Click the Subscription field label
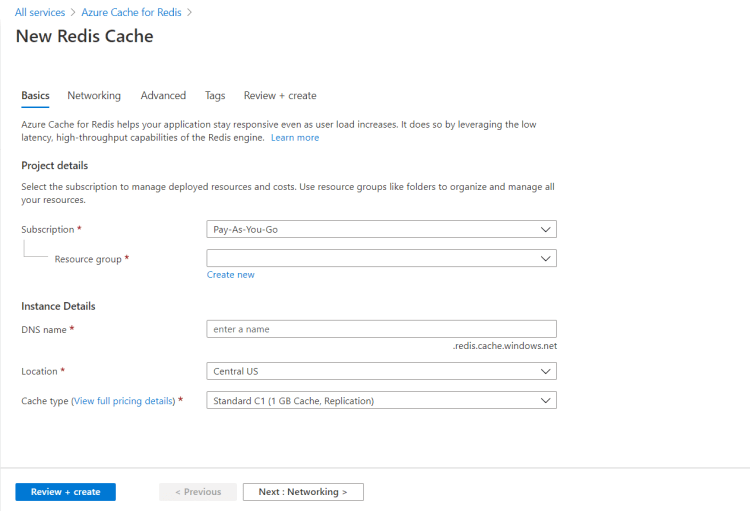This screenshot has width=750, height=511. point(48,230)
